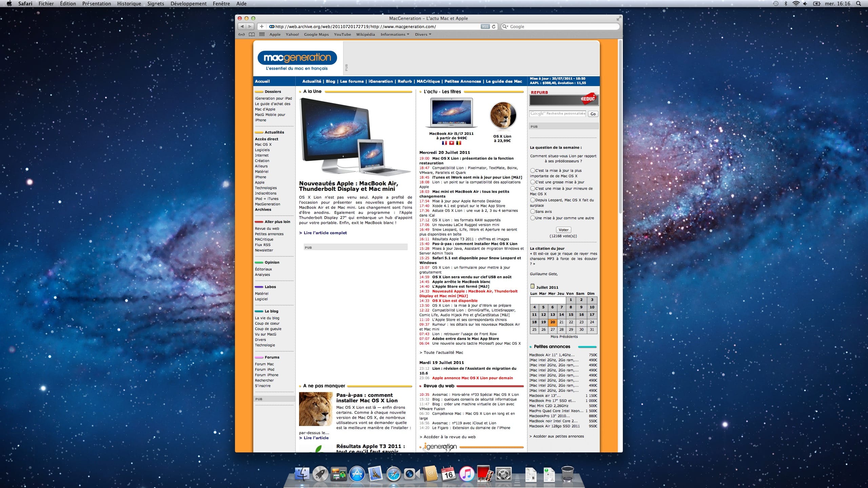Open the Bluetooth status menu
868x488 pixels.
(x=786, y=4)
